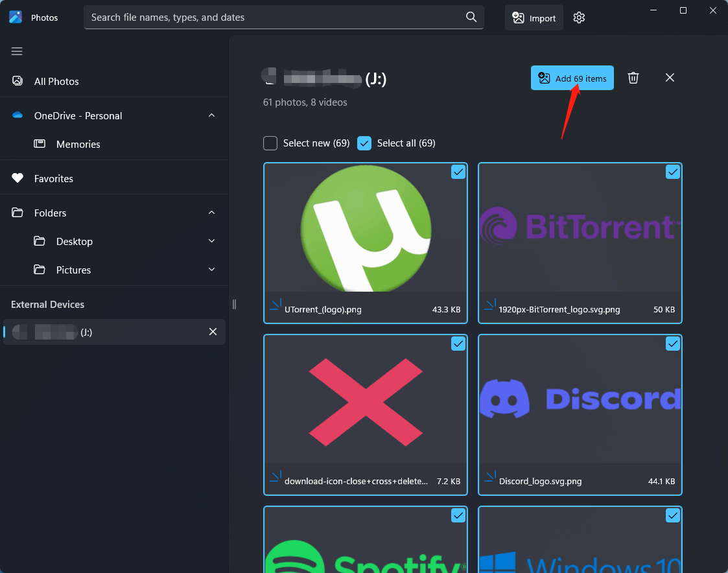Open the Windows 10 logo thumbnail
This screenshot has width=728, height=573.
[580, 540]
